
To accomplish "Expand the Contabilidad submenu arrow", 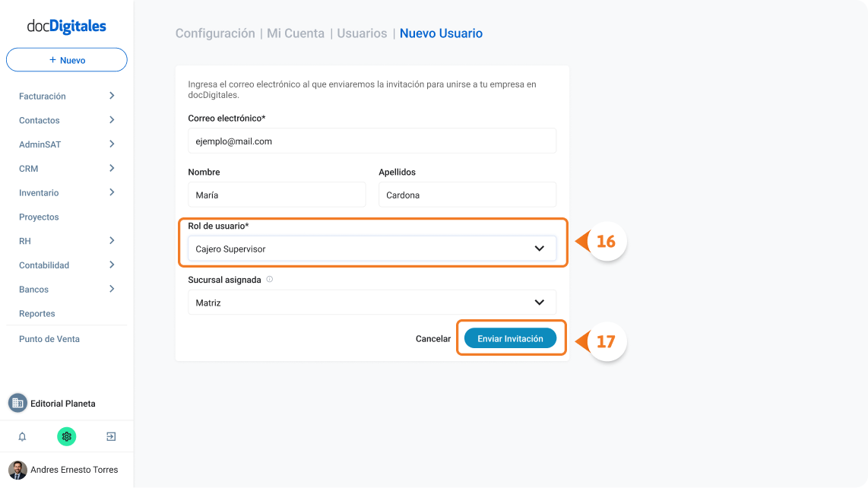I will (112, 265).
